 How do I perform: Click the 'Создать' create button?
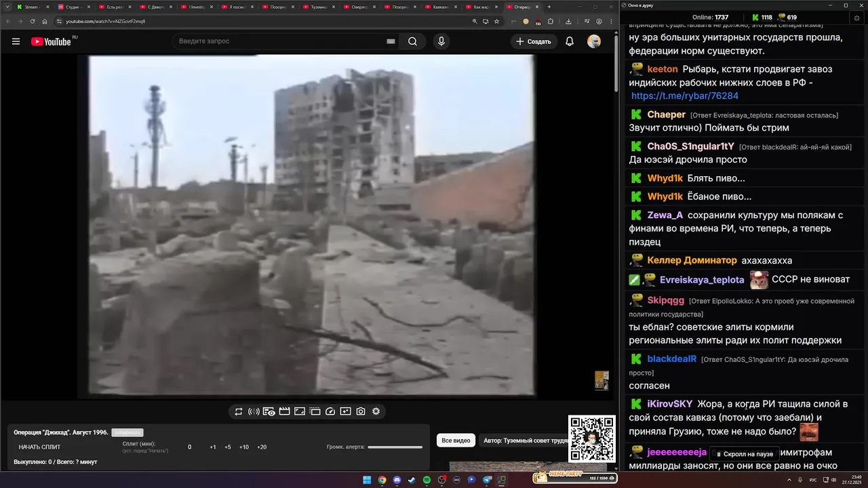533,41
